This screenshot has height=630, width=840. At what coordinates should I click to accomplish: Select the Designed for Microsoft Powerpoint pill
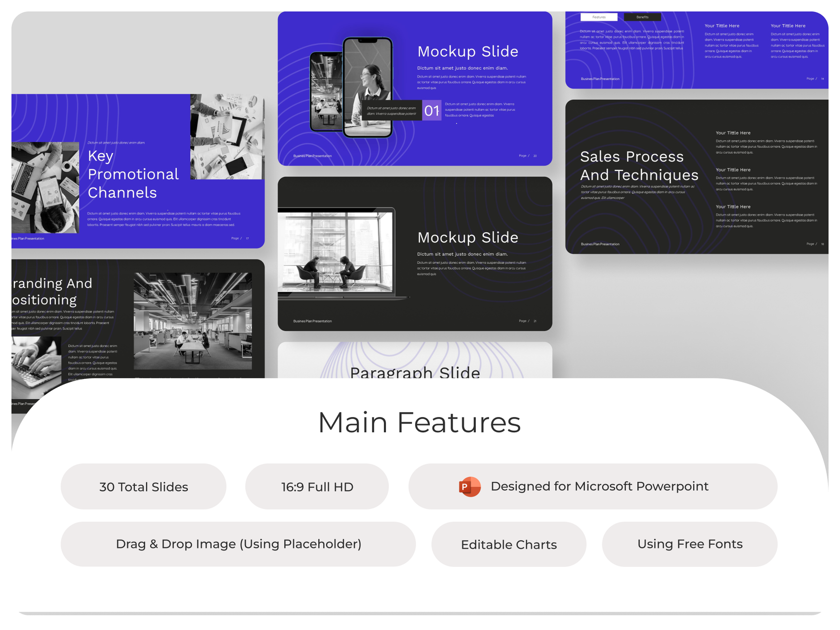click(x=593, y=487)
